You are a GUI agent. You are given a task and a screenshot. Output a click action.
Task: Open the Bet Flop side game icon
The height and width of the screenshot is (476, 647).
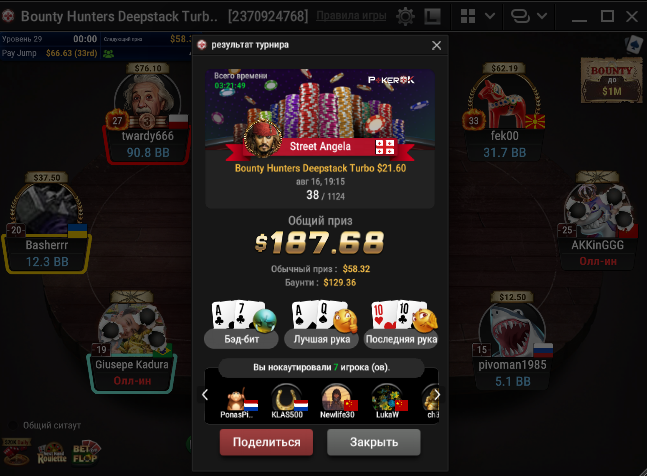point(85,452)
